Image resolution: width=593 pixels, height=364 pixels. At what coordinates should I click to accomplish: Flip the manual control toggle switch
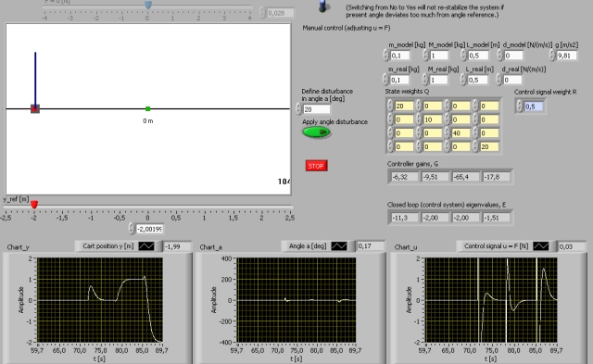click(x=323, y=6)
